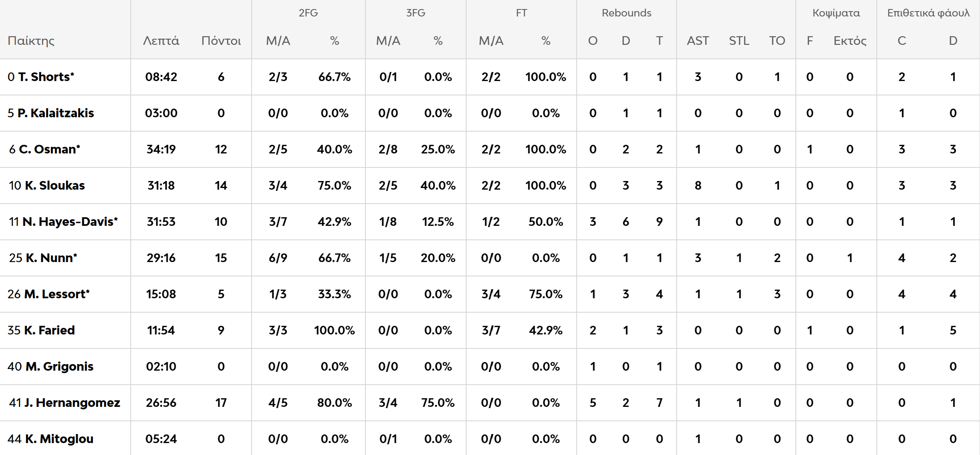Click the Rebounds group header

(626, 13)
